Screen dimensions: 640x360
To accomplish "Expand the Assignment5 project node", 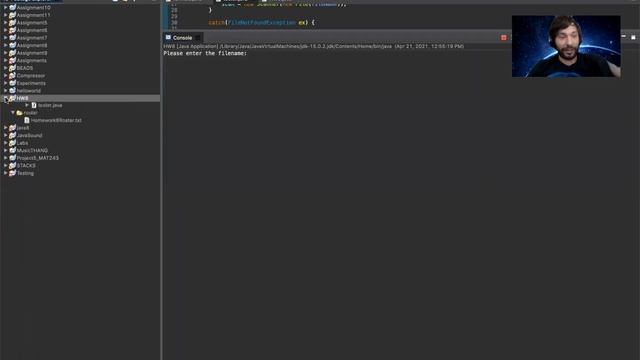I will tap(6, 22).
